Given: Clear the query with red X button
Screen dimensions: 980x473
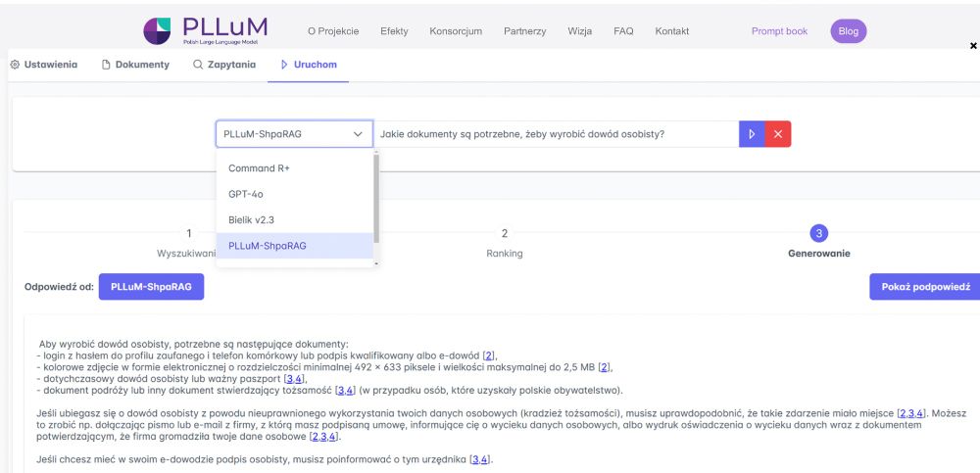Looking at the screenshot, I should [778, 134].
